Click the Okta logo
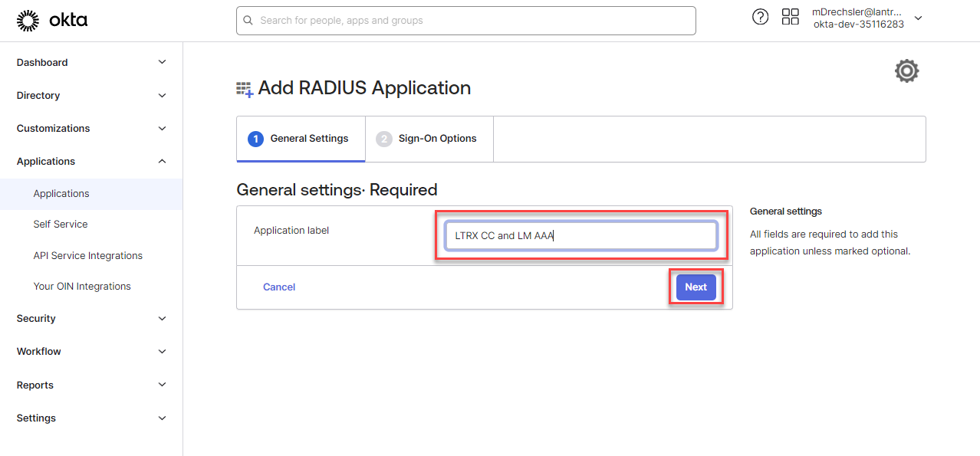 (52, 21)
